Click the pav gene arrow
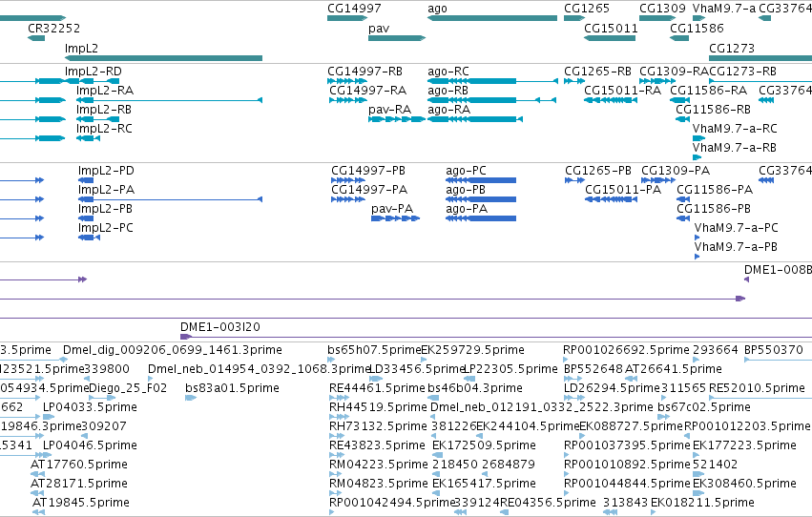Image resolution: width=812 pixels, height=517 pixels. click(x=397, y=38)
